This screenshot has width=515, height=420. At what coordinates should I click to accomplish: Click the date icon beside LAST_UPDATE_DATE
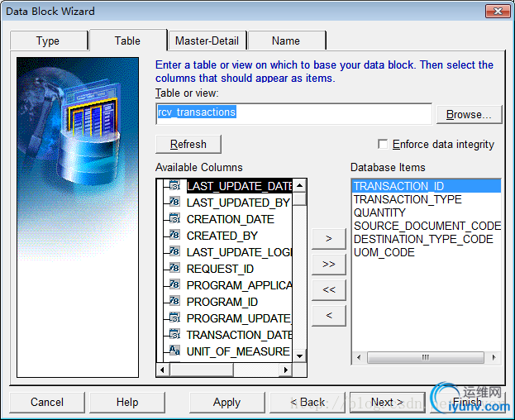(x=174, y=185)
